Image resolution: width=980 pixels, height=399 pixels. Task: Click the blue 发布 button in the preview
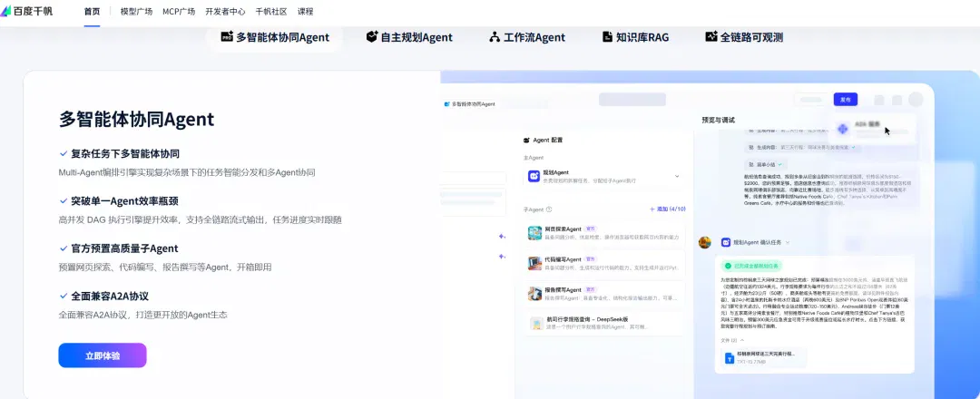coord(845,99)
